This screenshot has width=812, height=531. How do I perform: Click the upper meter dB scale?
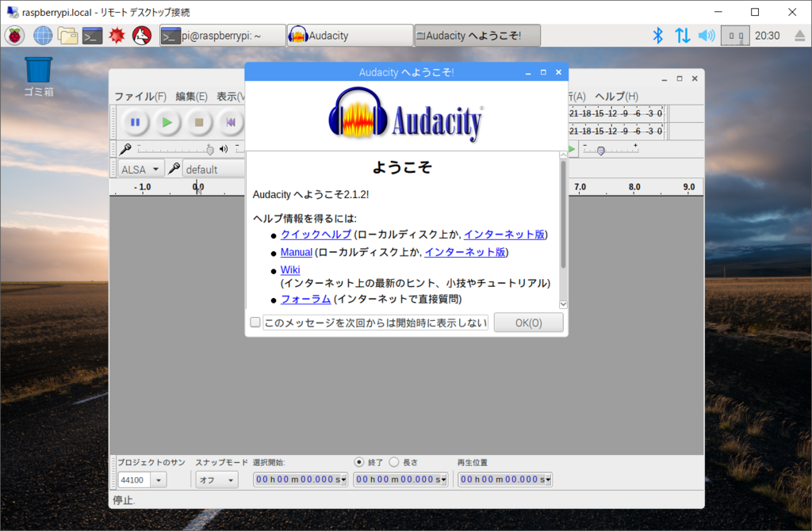tap(615, 113)
